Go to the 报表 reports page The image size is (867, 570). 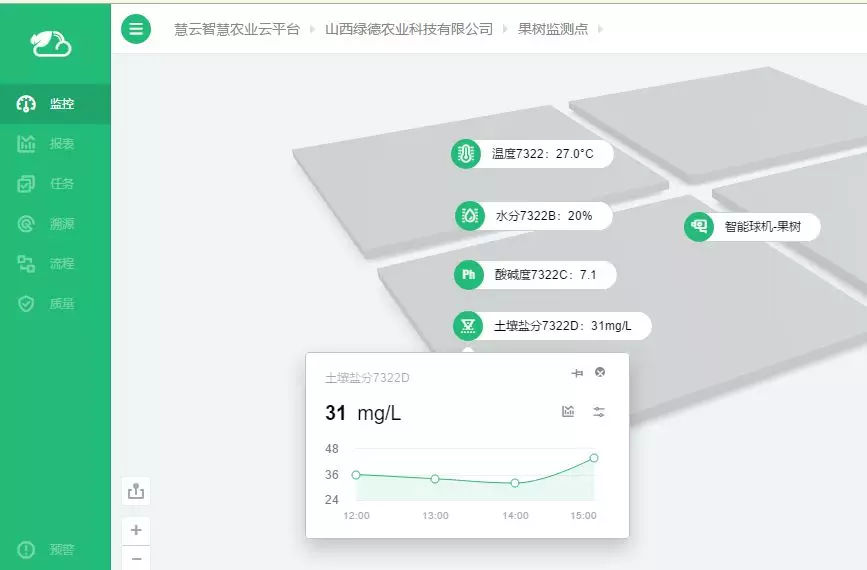[x=47, y=144]
